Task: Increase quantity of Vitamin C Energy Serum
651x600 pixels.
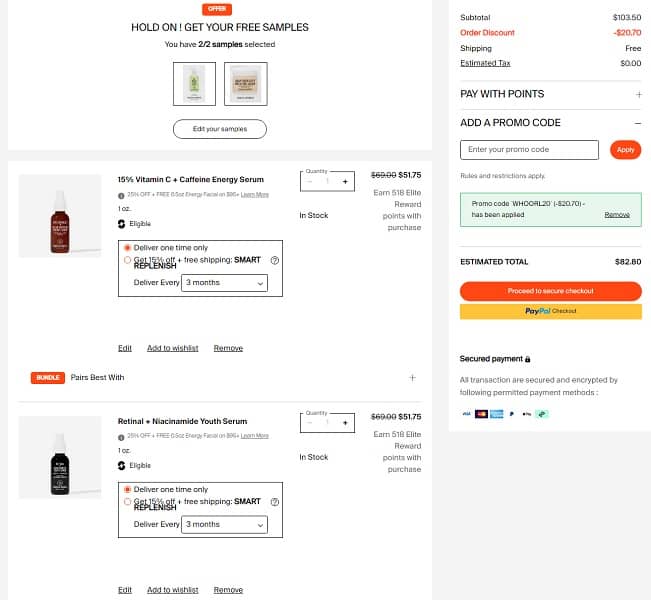Action: pos(345,182)
